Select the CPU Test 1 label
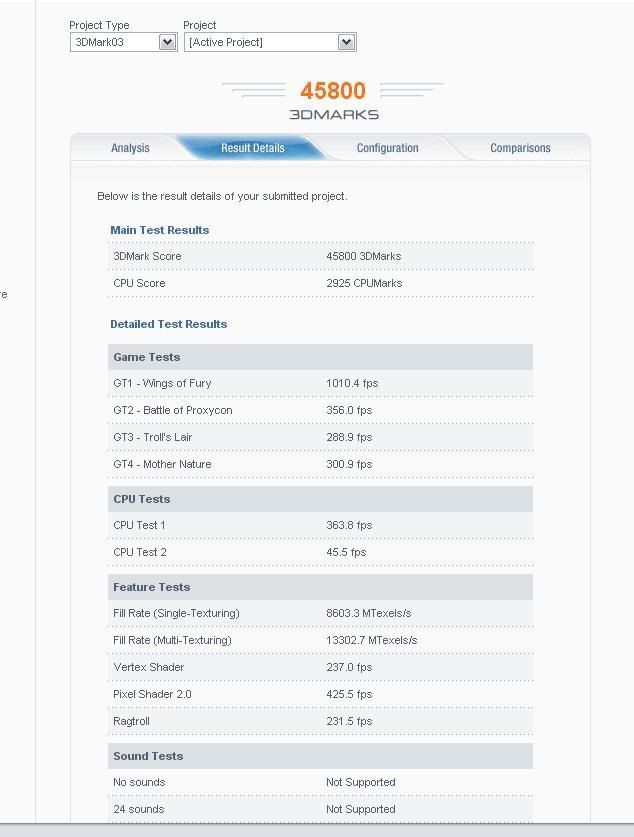This screenshot has width=634, height=837. (x=139, y=525)
